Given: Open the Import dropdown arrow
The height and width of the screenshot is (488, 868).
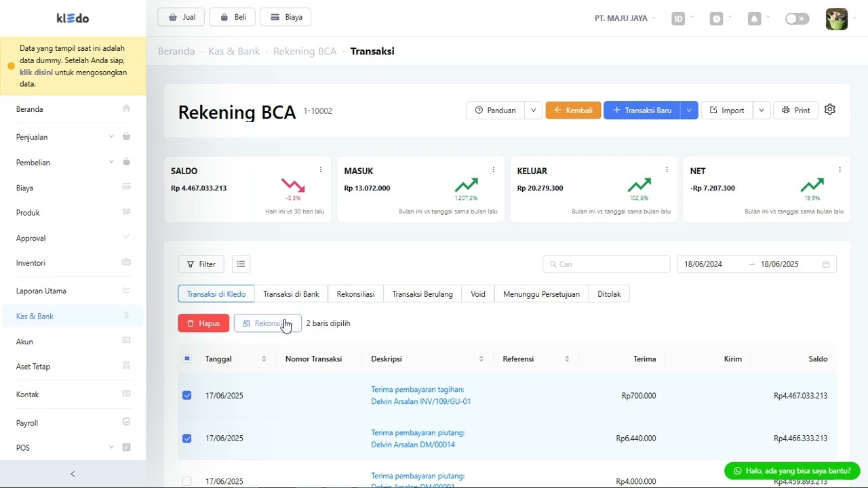Looking at the screenshot, I should click(x=762, y=110).
